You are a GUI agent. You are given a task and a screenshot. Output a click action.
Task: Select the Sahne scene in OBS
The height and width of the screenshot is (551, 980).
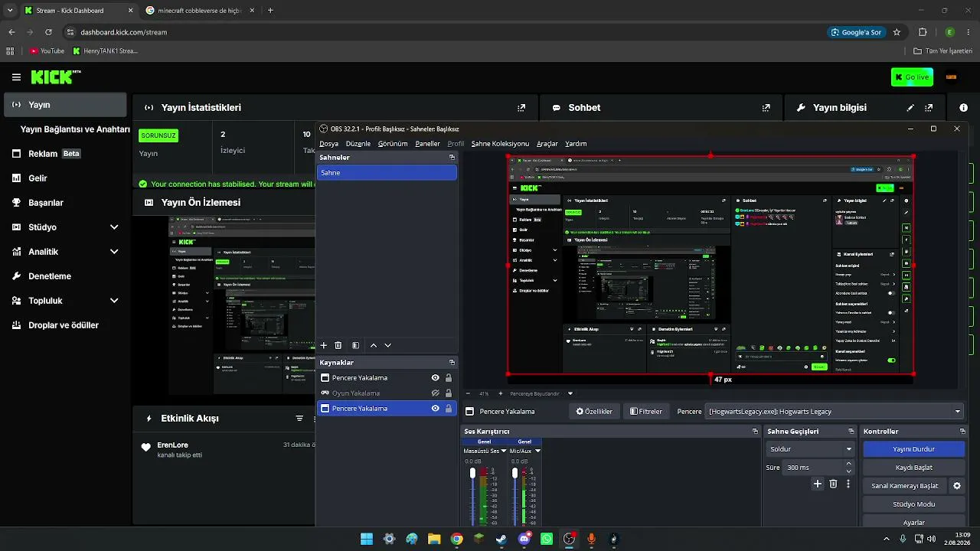(387, 173)
